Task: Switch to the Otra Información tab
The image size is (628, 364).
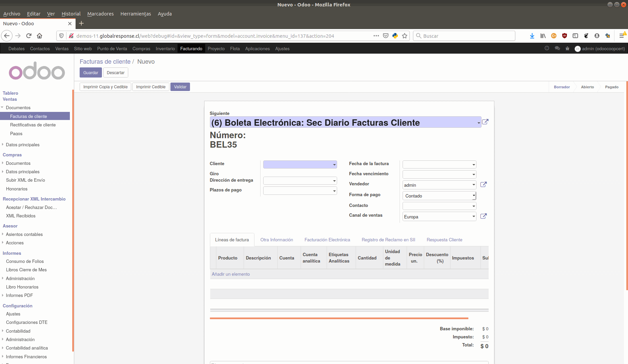Action: tap(276, 240)
